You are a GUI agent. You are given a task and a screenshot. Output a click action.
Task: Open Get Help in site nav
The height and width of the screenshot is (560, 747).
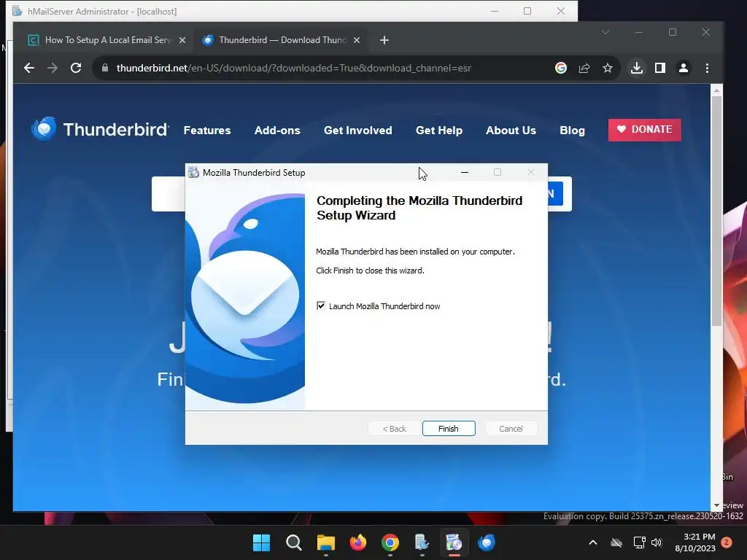[x=438, y=130]
